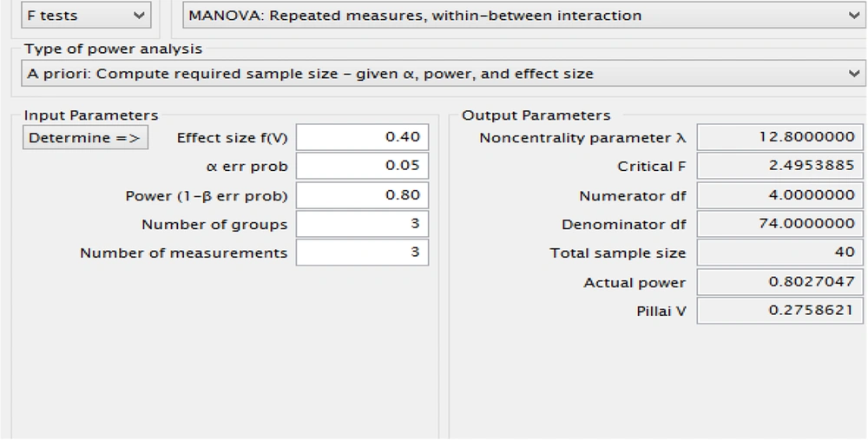
Task: Click the Input Parameters panel heading
Action: coord(91,115)
